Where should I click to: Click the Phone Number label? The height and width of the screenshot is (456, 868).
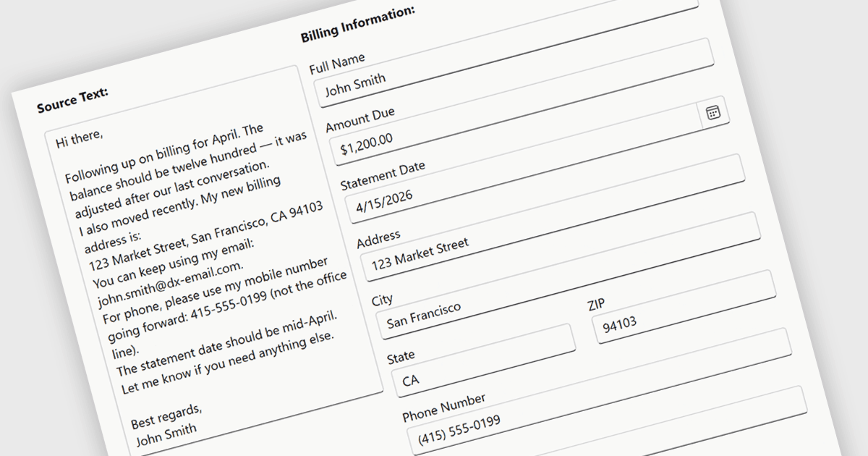[x=444, y=407]
